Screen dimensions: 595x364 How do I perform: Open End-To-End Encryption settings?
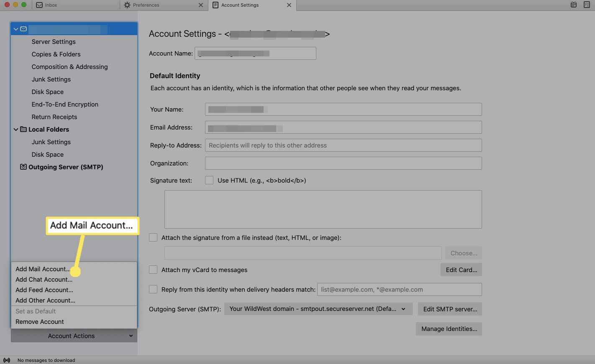(x=65, y=104)
